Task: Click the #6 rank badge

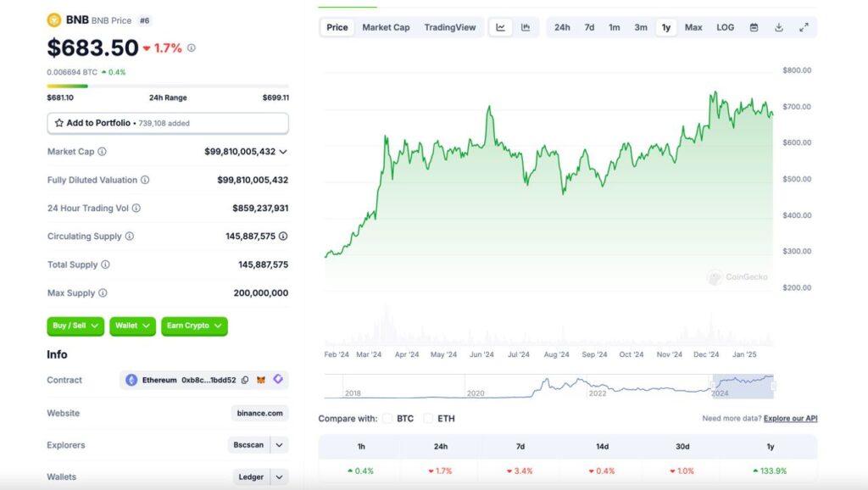Action: tap(144, 20)
